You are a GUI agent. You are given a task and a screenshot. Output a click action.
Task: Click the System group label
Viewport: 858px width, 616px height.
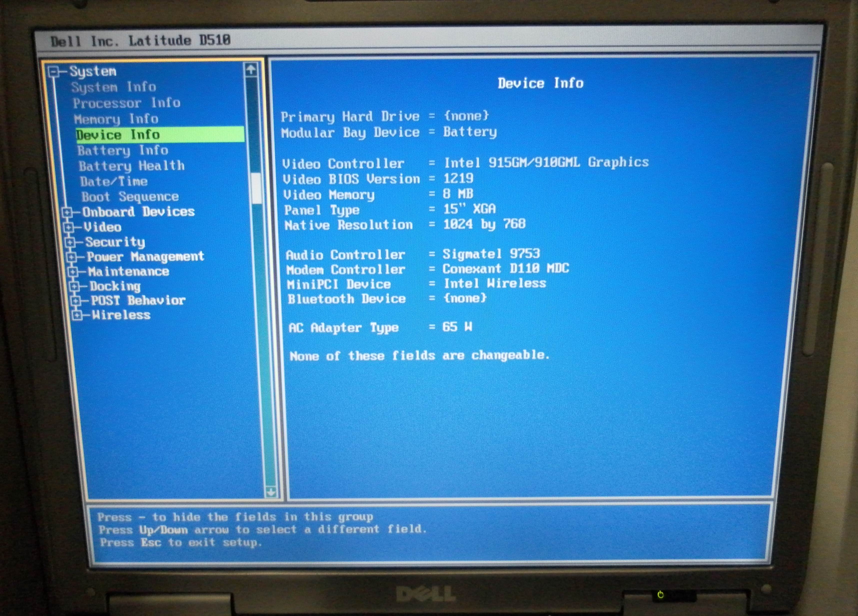[x=93, y=71]
